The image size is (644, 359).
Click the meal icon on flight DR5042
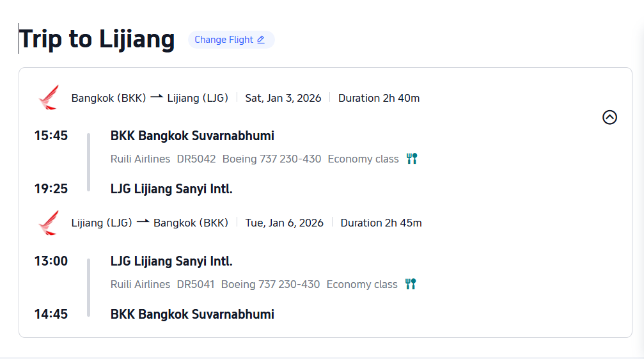pos(412,159)
